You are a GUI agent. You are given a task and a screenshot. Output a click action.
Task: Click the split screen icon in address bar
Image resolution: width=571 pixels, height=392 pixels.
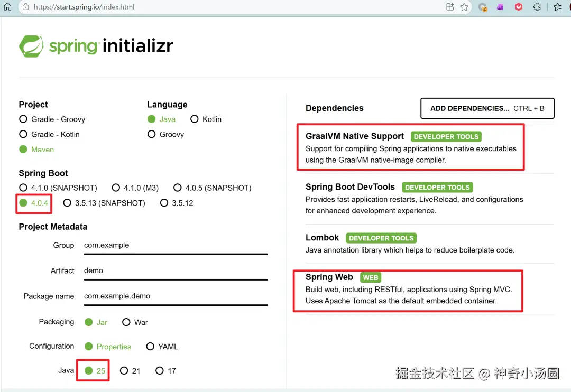450,6
